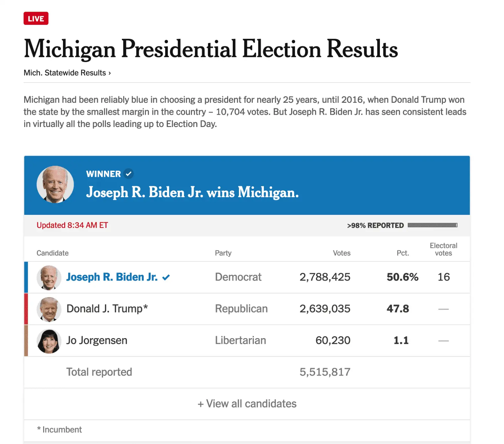The width and height of the screenshot is (504, 444).
Task: Click the red LIVE badge
Action: (36, 18)
